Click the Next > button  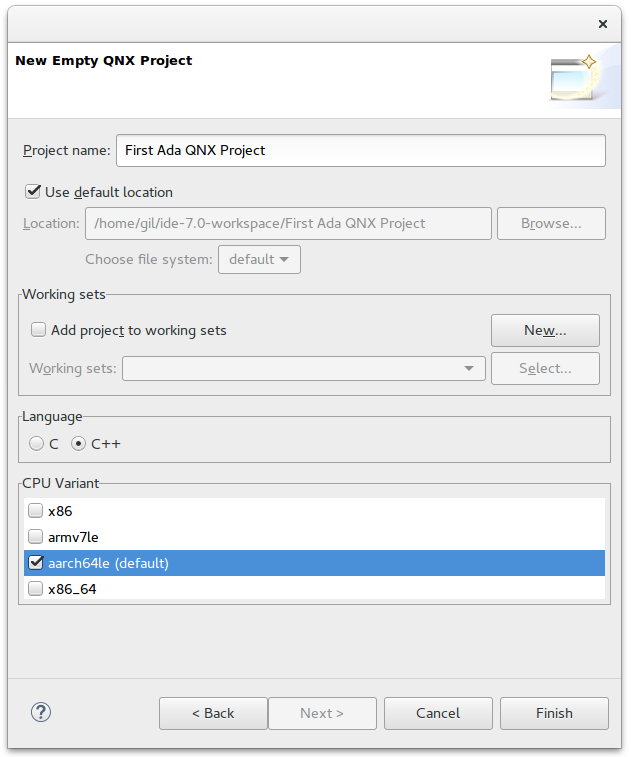point(323,713)
